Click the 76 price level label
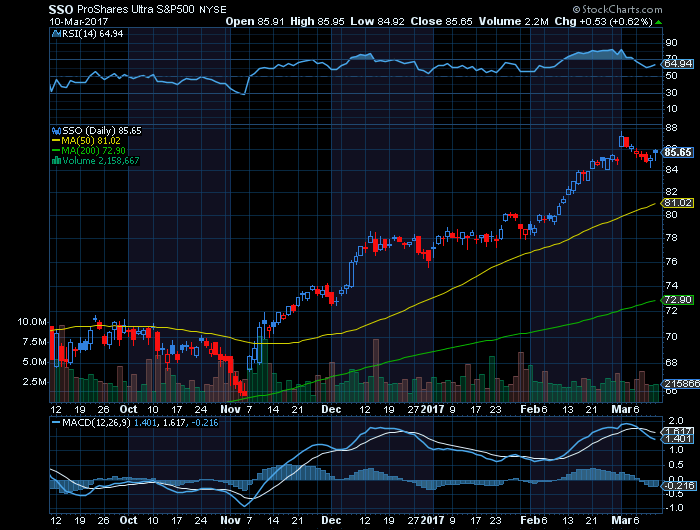700x530 pixels. coord(671,262)
